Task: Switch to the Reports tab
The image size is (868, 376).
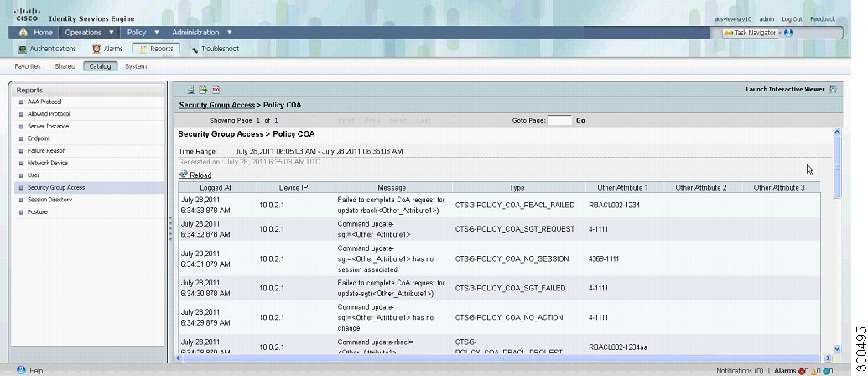Action: pos(156,49)
